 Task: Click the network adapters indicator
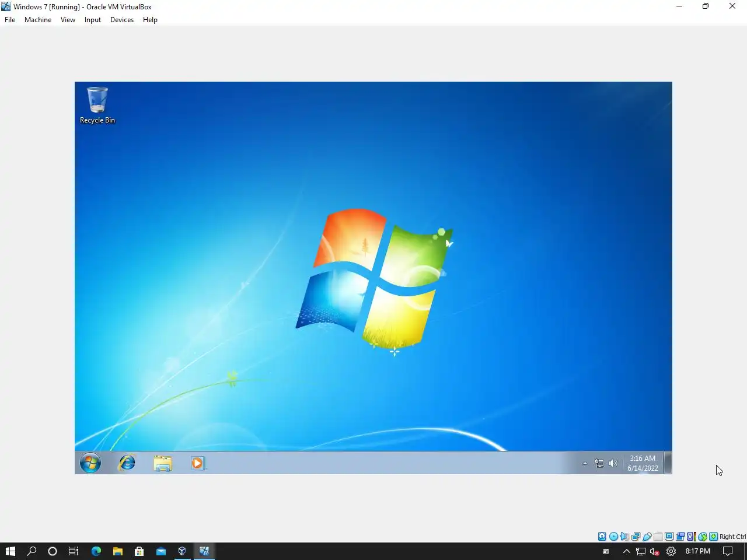[636, 537]
